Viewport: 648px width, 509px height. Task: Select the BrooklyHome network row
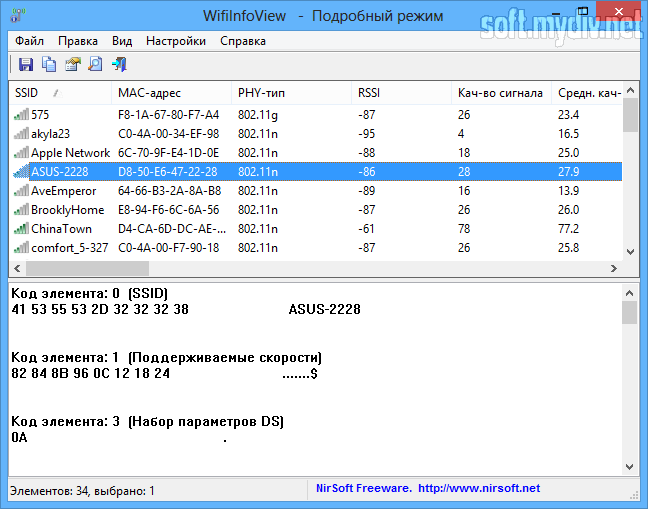tap(316, 209)
